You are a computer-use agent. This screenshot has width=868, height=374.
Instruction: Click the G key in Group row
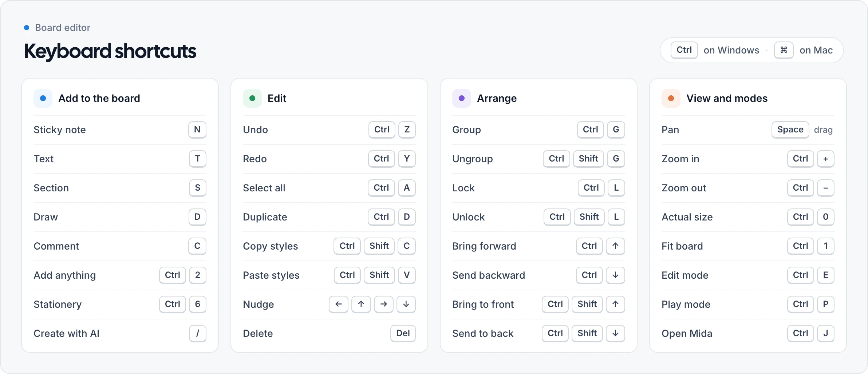pyautogui.click(x=616, y=130)
